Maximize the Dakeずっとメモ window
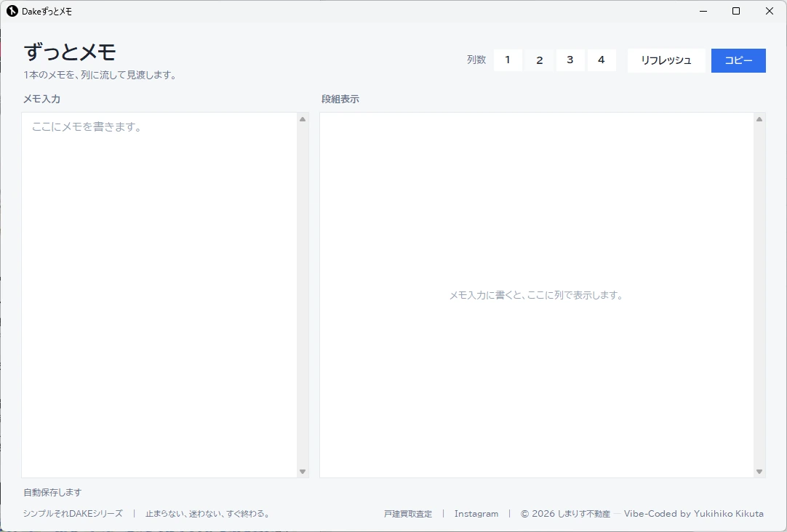The image size is (787, 532). tap(736, 11)
